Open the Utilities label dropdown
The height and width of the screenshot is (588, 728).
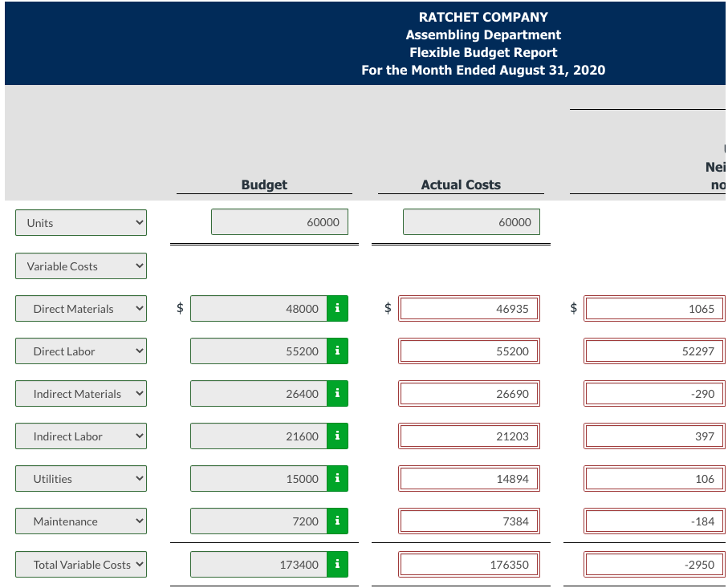(80, 478)
